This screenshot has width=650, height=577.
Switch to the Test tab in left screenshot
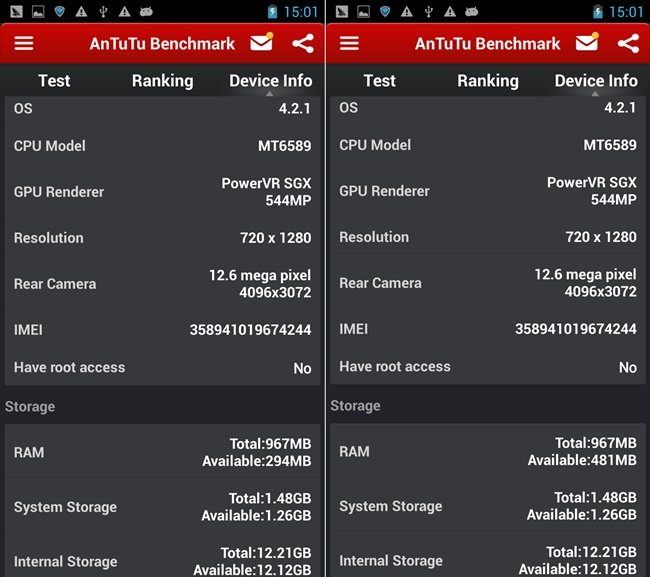(x=54, y=81)
